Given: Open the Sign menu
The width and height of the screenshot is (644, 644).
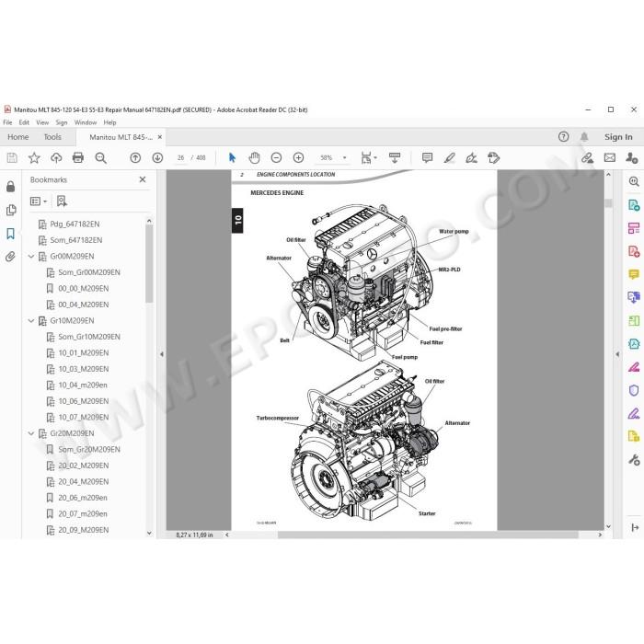Looking at the screenshot, I should [x=62, y=122].
